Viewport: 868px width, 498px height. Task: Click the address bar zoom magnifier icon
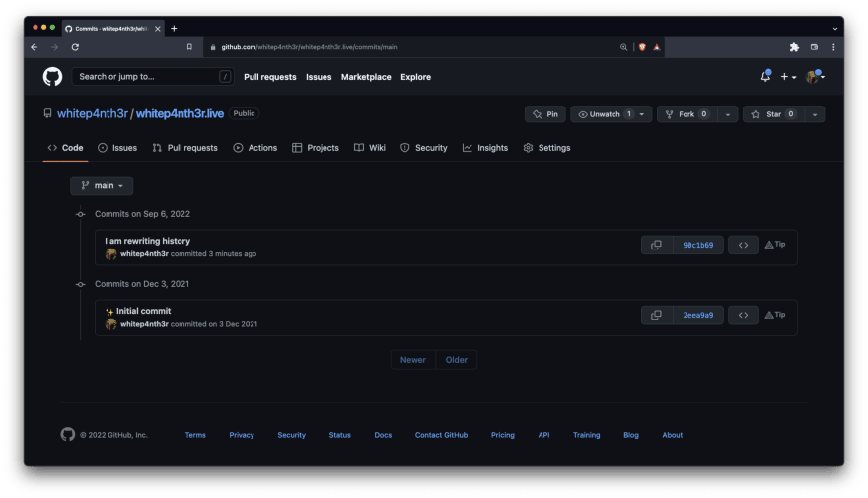(623, 47)
